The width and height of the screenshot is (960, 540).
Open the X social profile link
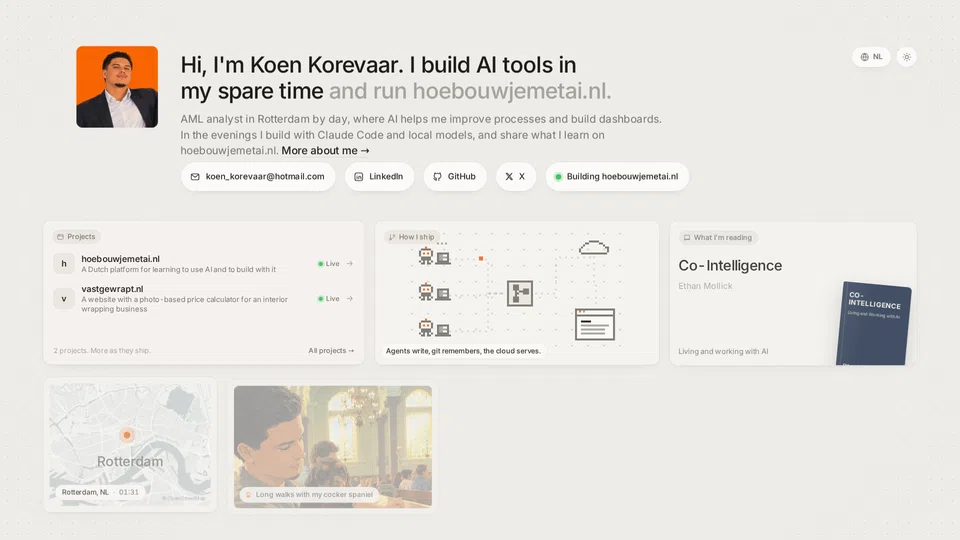516,176
